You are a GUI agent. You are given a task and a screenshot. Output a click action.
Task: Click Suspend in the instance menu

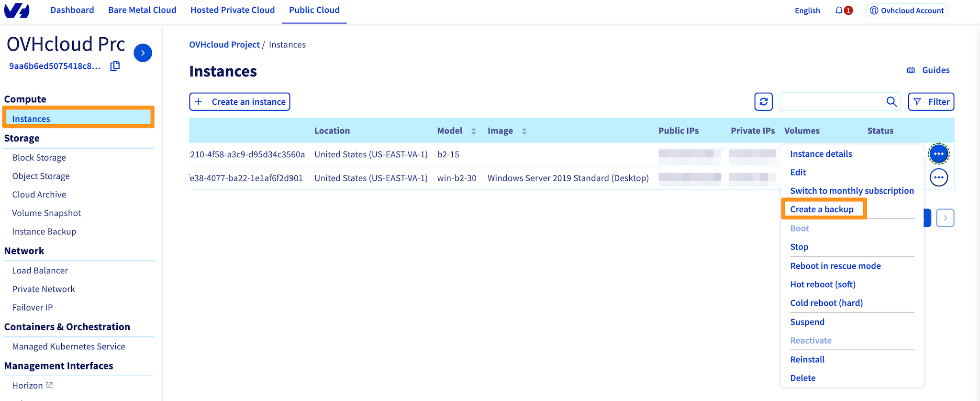(807, 322)
